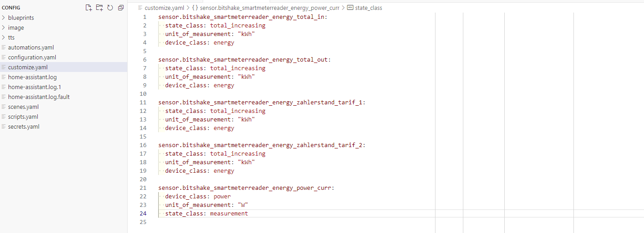Refresh the CONFIG explorer
644x233 pixels.
point(110,8)
